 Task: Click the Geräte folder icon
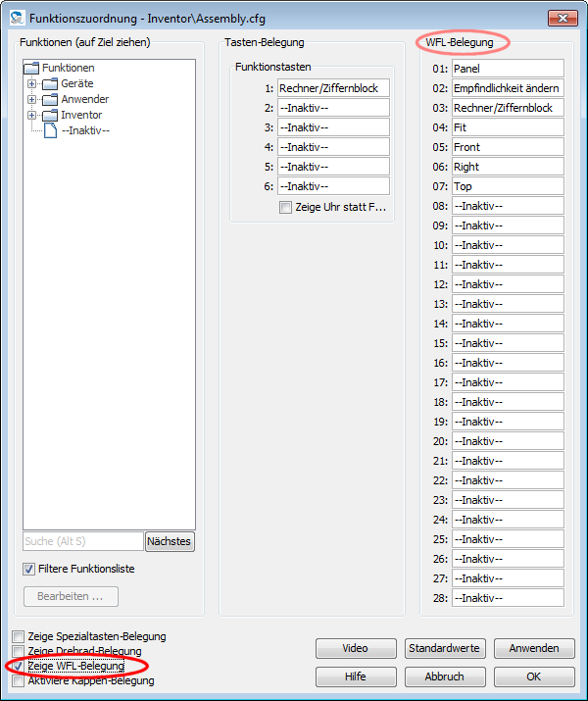click(49, 84)
